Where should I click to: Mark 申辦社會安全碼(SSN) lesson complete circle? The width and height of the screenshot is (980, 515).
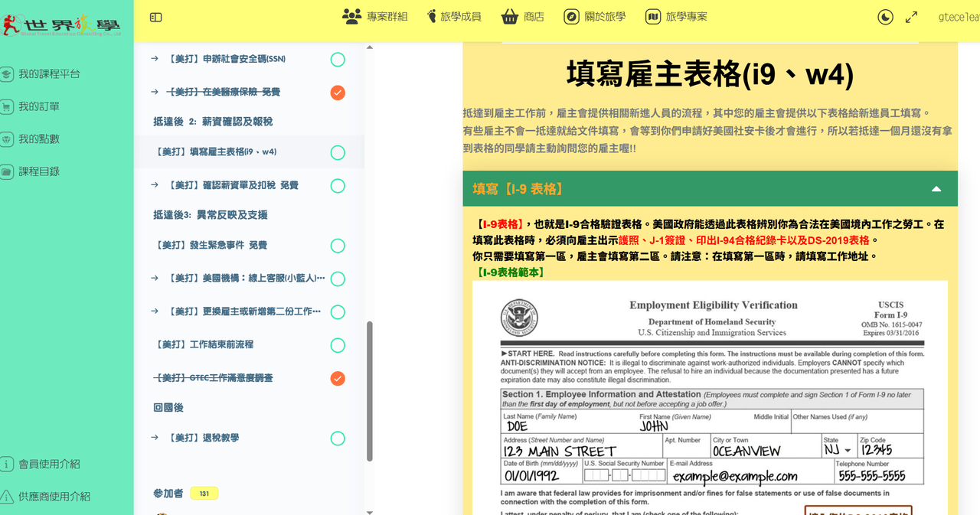click(338, 59)
